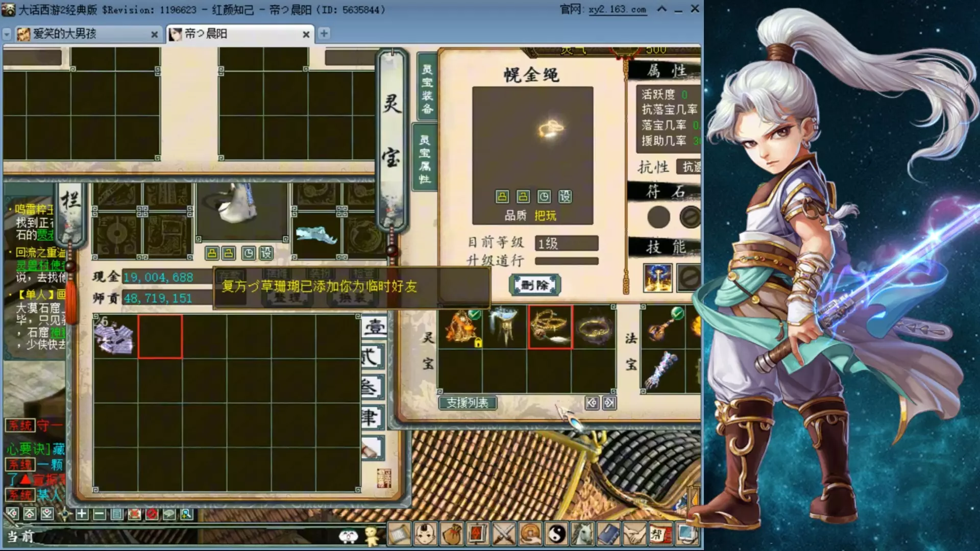
Task: Open the 帮 guild icon
Action: pos(661,534)
